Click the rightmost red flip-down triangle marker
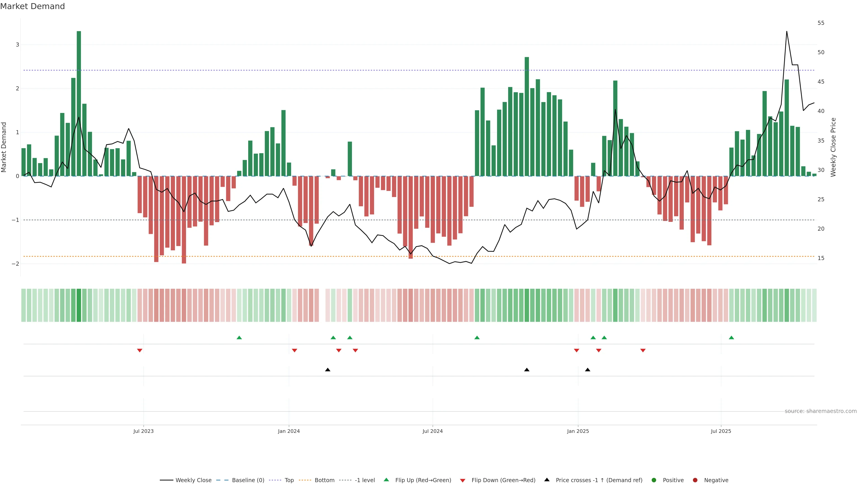The height and width of the screenshot is (488, 868). (643, 351)
